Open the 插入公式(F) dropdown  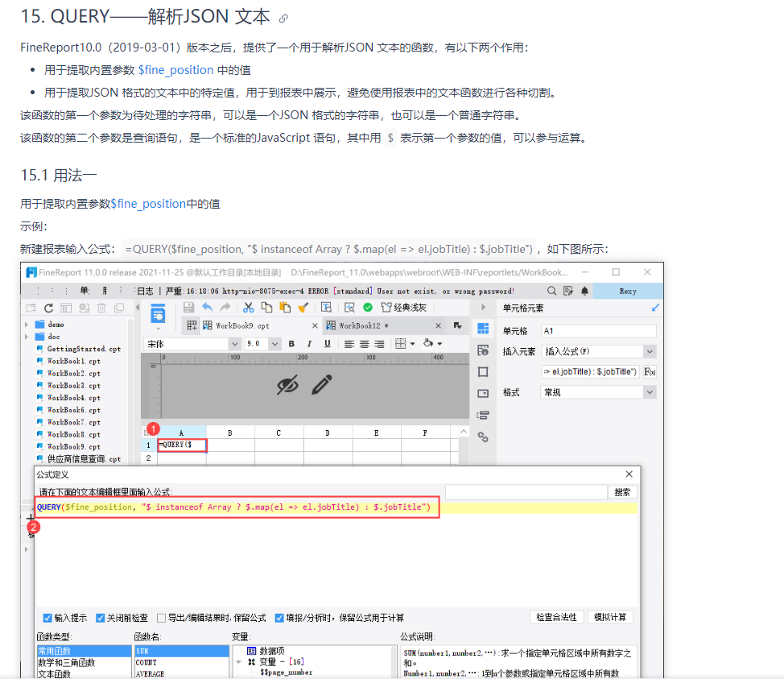click(650, 351)
